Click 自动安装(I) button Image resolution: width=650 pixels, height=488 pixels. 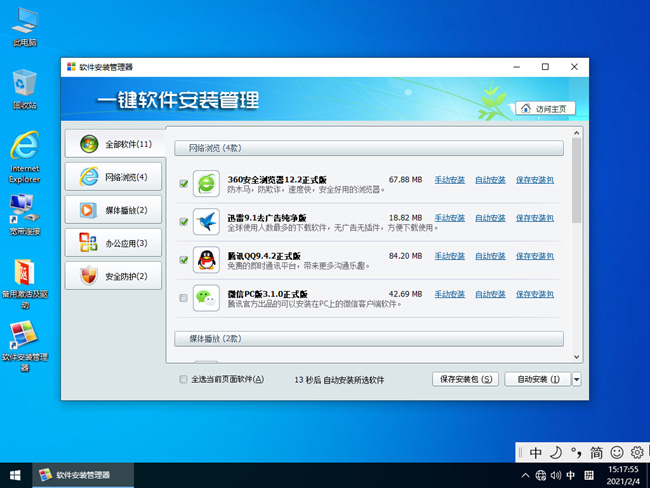(x=538, y=379)
